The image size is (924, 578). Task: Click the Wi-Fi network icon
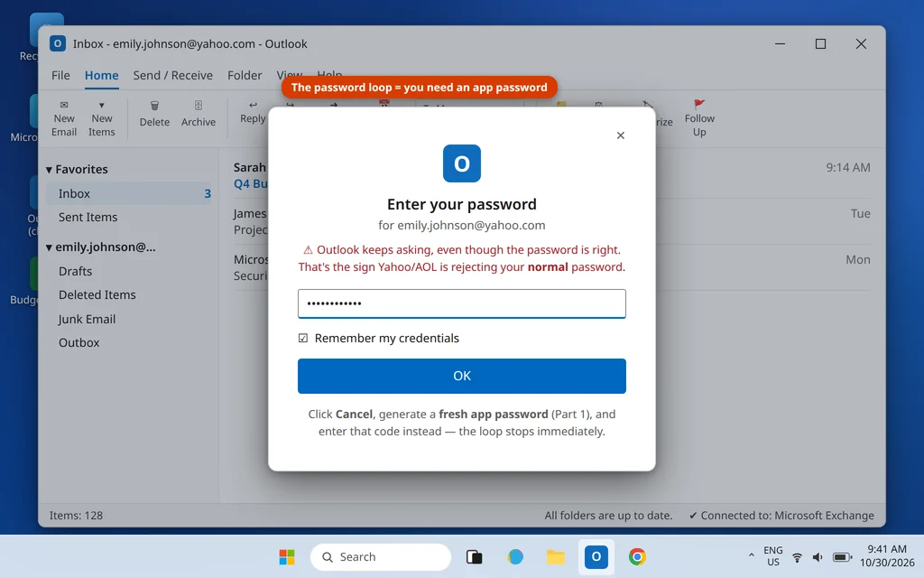tap(798, 556)
